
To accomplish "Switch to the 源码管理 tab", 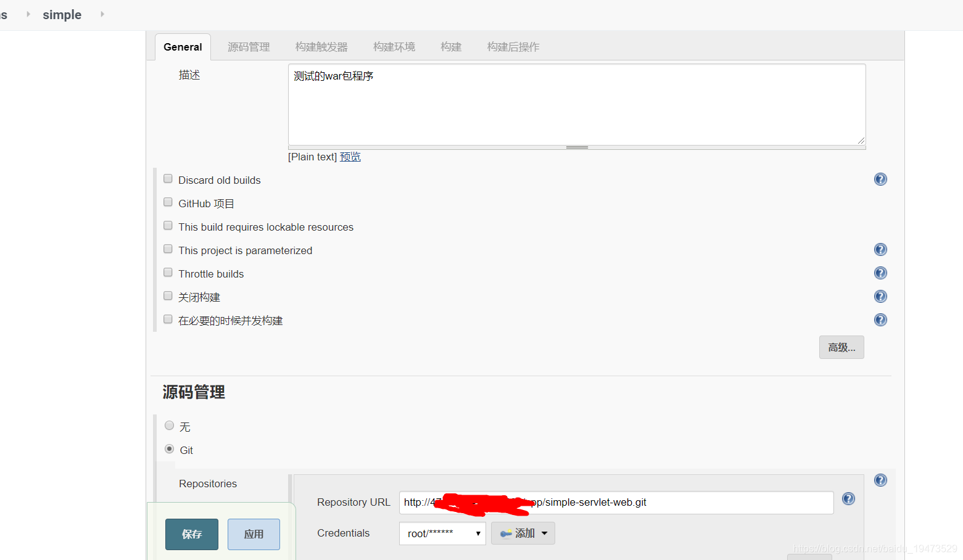I will pos(249,47).
